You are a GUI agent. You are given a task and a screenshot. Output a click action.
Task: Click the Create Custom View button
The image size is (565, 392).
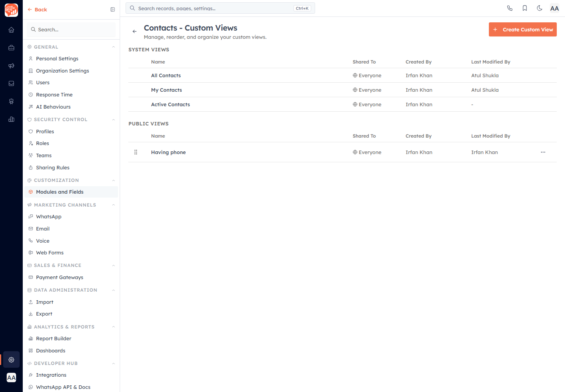523,29
